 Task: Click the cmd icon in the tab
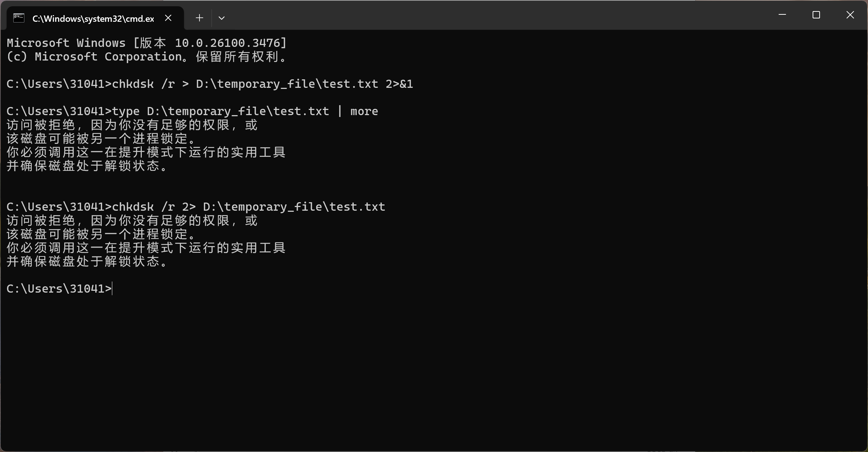[19, 18]
